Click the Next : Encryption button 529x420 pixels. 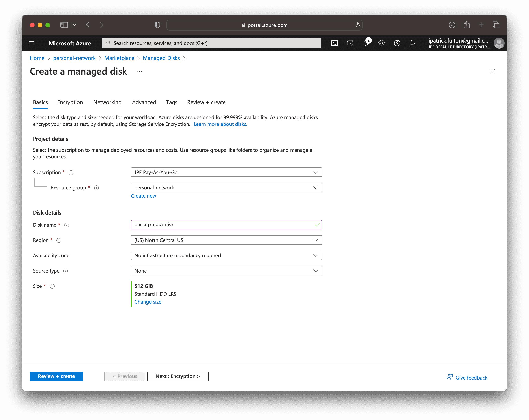(178, 376)
